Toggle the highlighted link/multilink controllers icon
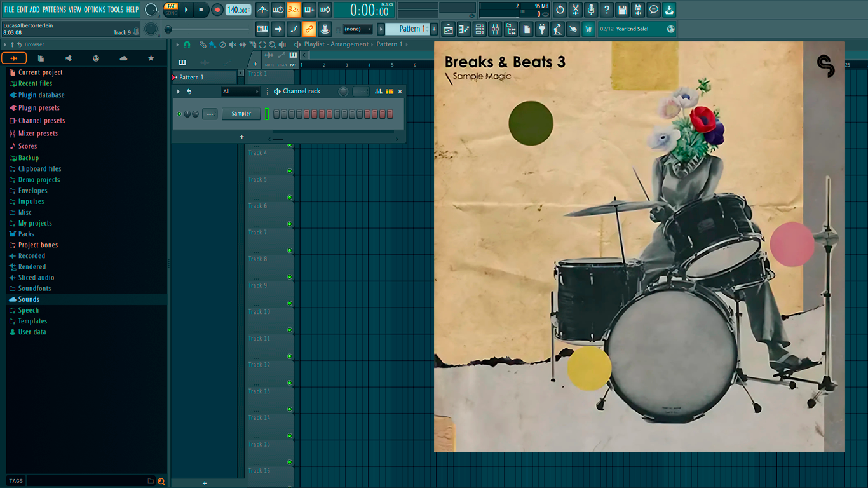 click(x=309, y=29)
